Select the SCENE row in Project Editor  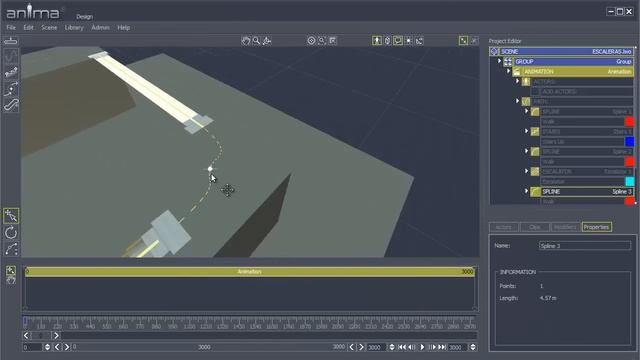pyautogui.click(x=562, y=51)
